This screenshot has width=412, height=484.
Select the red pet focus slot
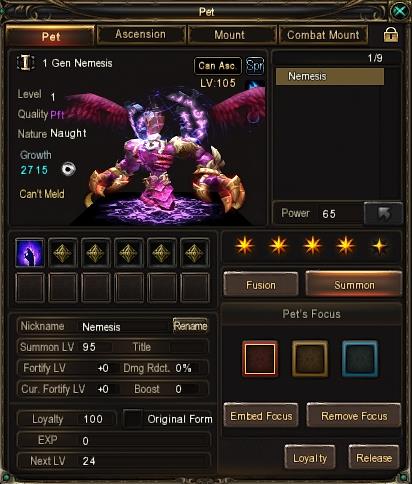click(x=260, y=358)
